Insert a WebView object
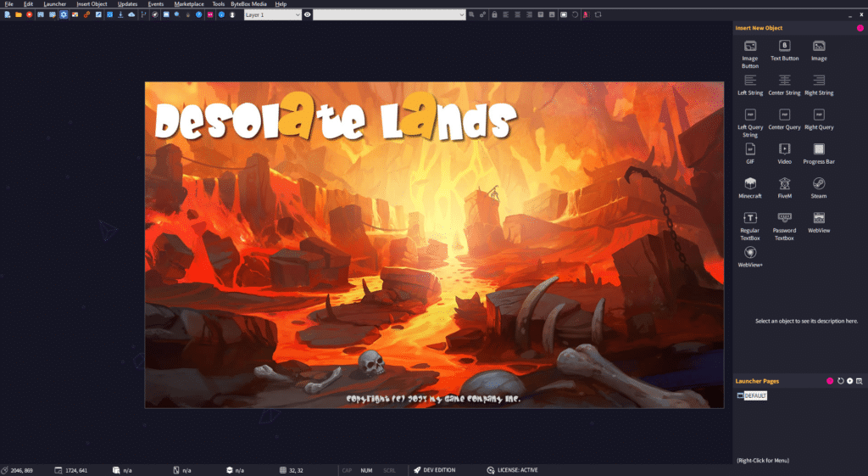Screen dimensions: 868x476 click(x=819, y=223)
